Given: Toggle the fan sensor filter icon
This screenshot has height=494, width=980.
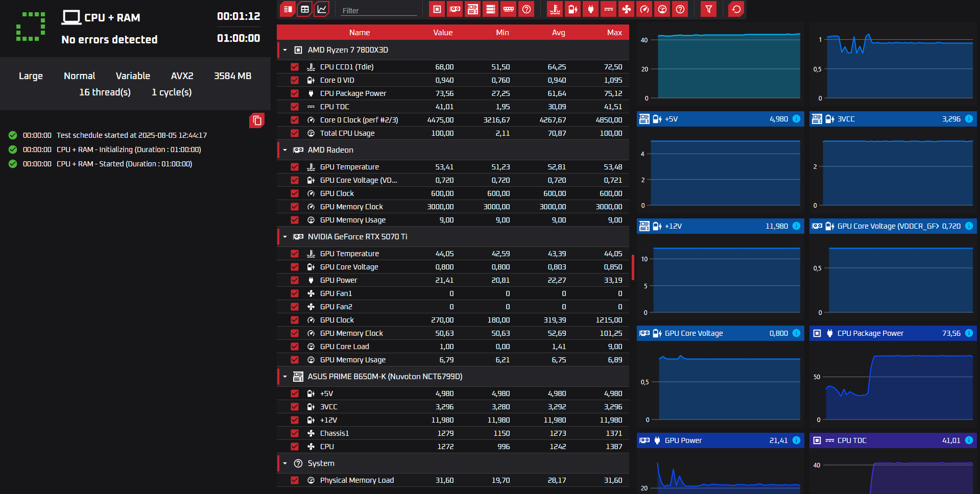Looking at the screenshot, I should coord(627,9).
